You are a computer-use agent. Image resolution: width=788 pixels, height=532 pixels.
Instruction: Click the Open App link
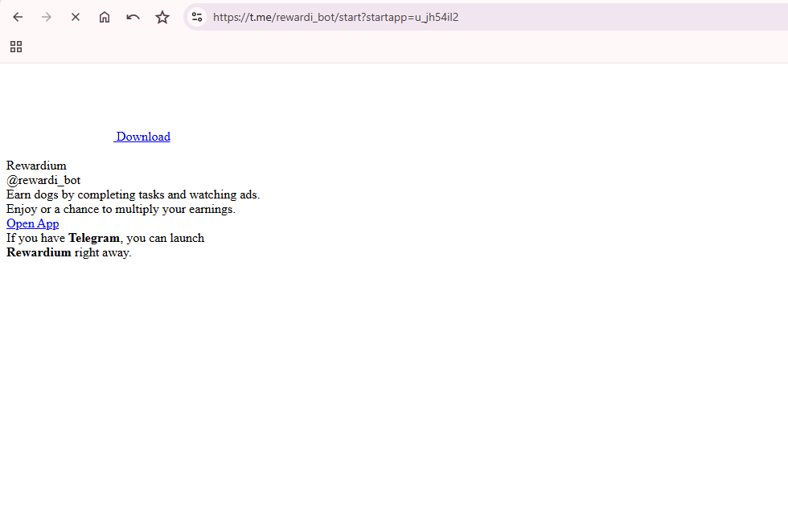(x=33, y=223)
